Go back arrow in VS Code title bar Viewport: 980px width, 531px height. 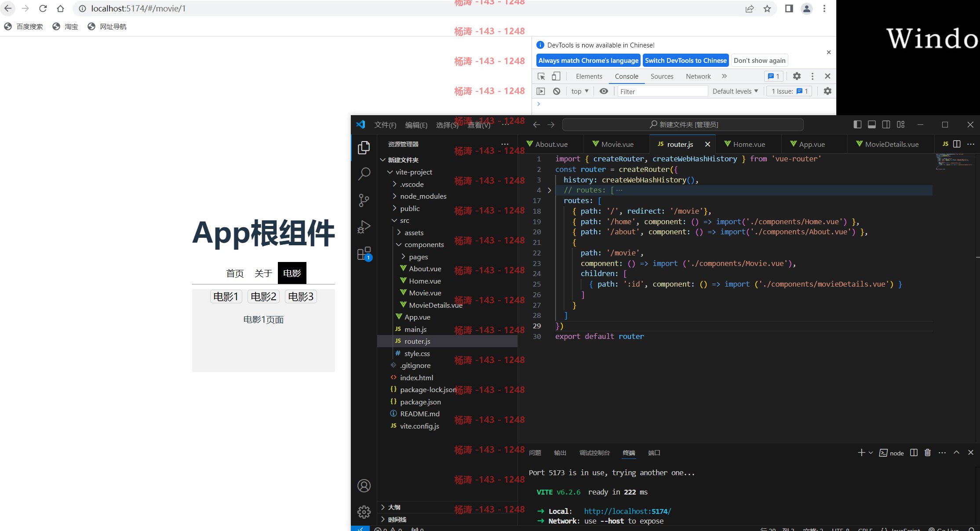coord(536,124)
